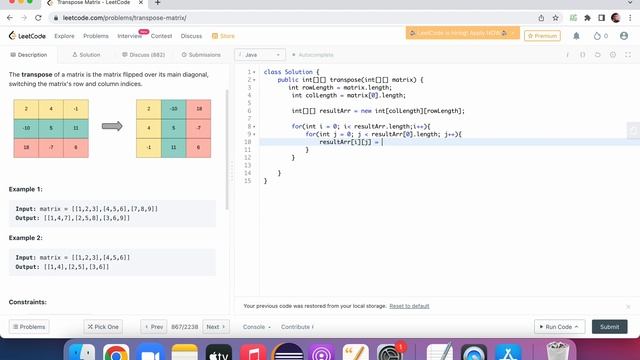Open App Store from the dock
Image resolution: width=640 pixels, height=360 pixels.
click(508, 352)
